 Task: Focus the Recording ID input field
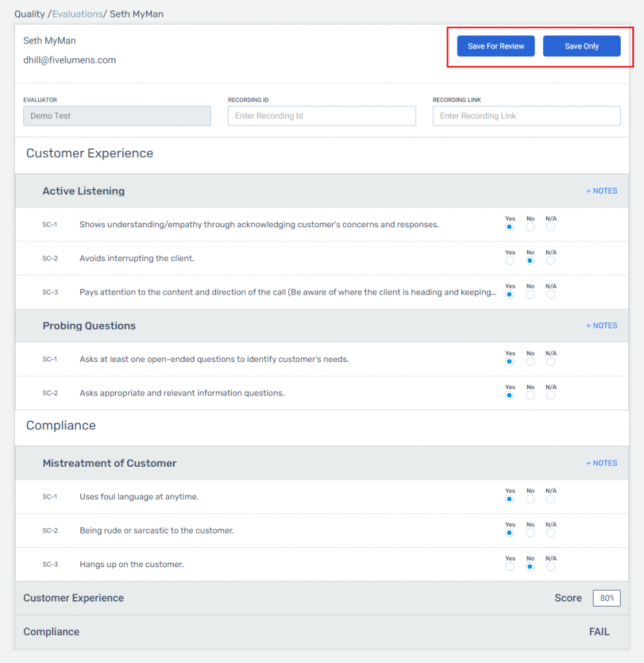(322, 116)
